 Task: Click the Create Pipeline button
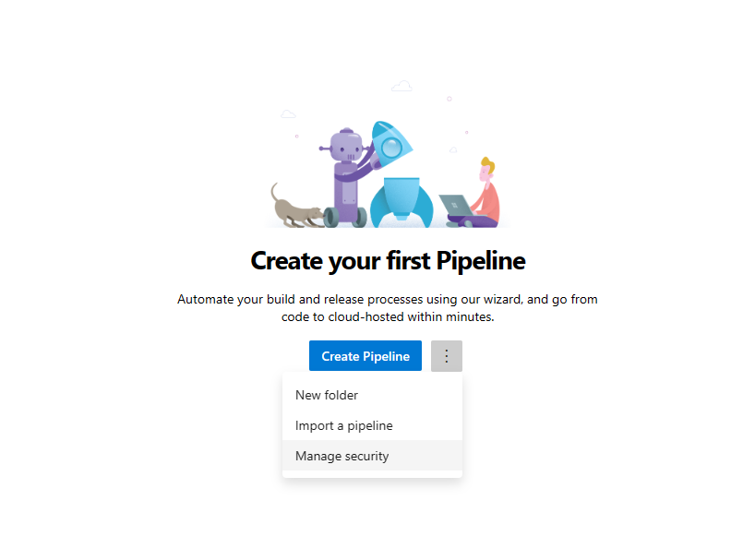tap(365, 356)
